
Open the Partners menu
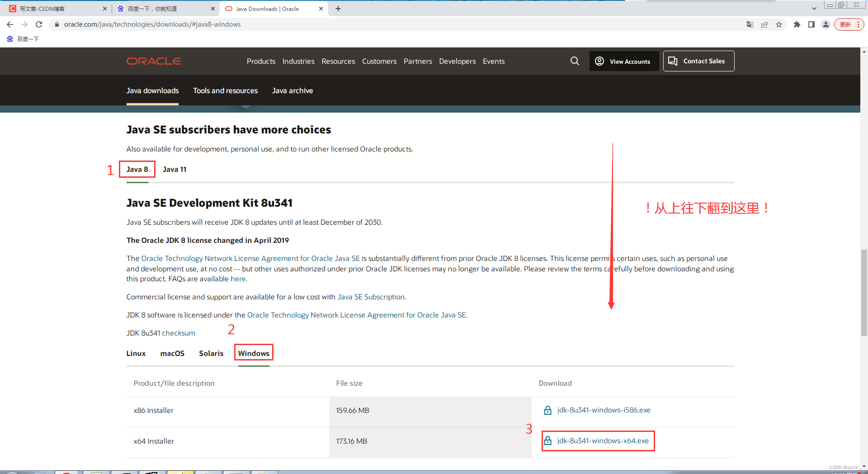coord(418,61)
